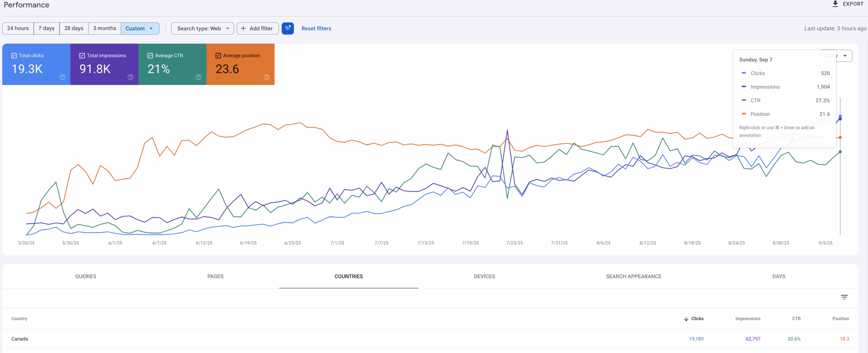The width and height of the screenshot is (868, 353).
Task: Click the help icon on the Total clicks card
Action: coord(62,77)
